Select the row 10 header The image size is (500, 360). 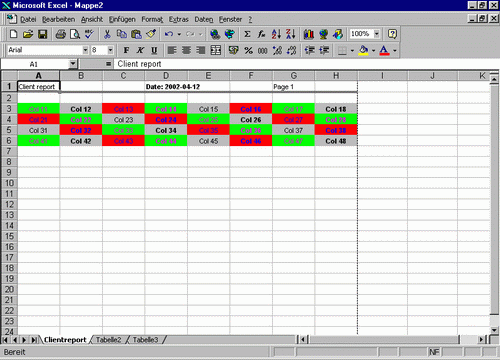[x=9, y=183]
